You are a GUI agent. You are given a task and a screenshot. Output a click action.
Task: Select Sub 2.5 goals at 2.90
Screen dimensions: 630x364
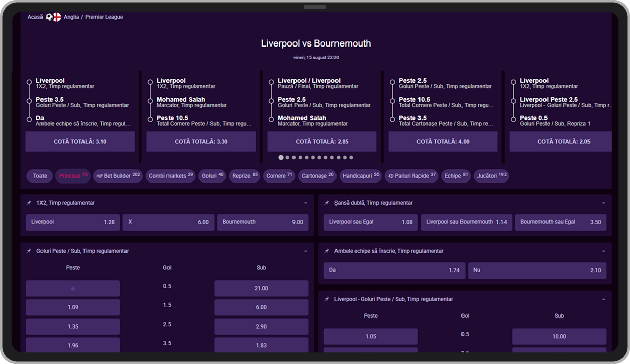coord(261,327)
